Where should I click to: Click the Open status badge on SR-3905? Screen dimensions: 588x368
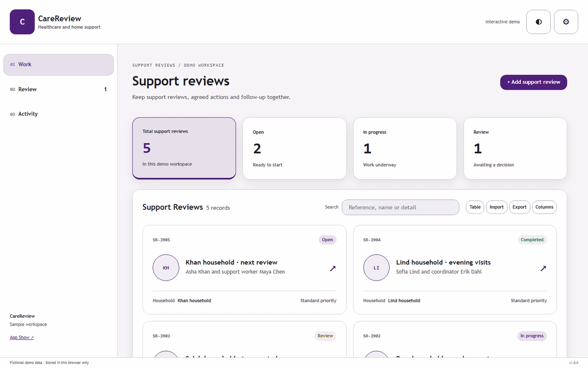click(x=327, y=240)
